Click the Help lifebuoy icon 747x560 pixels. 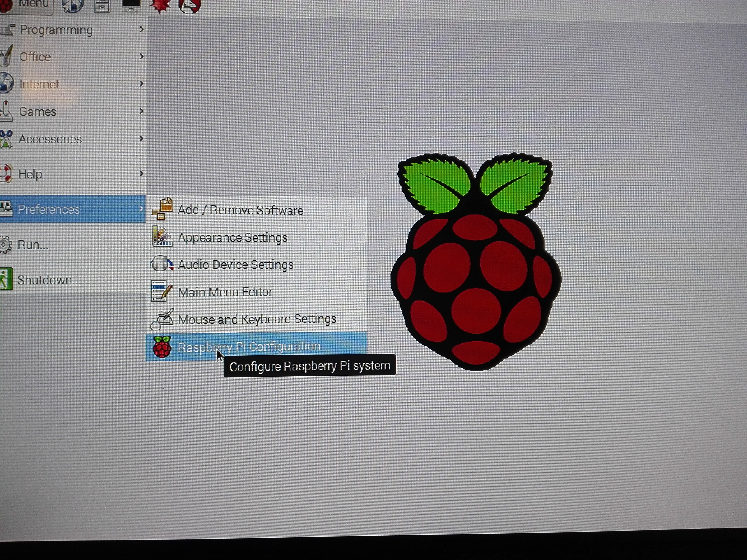6,173
